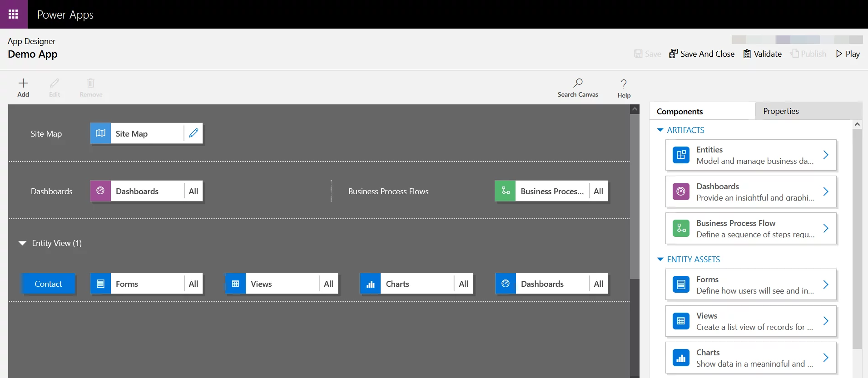Switch to the Properties tab
Viewport: 868px width, 378px height.
[808, 111]
